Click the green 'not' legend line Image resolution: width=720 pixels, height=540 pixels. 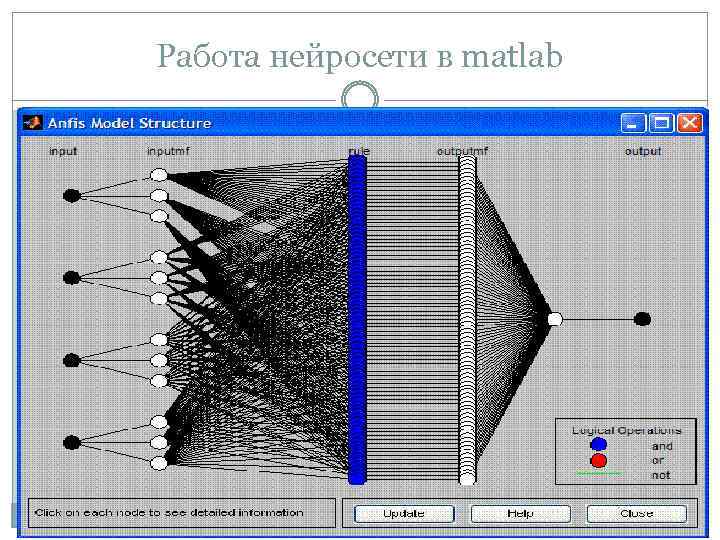(598, 473)
